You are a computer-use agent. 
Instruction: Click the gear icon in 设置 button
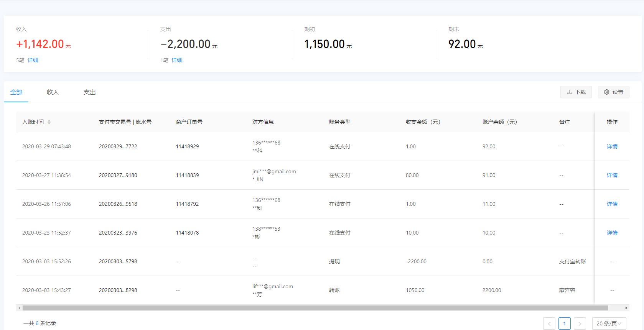coord(607,92)
